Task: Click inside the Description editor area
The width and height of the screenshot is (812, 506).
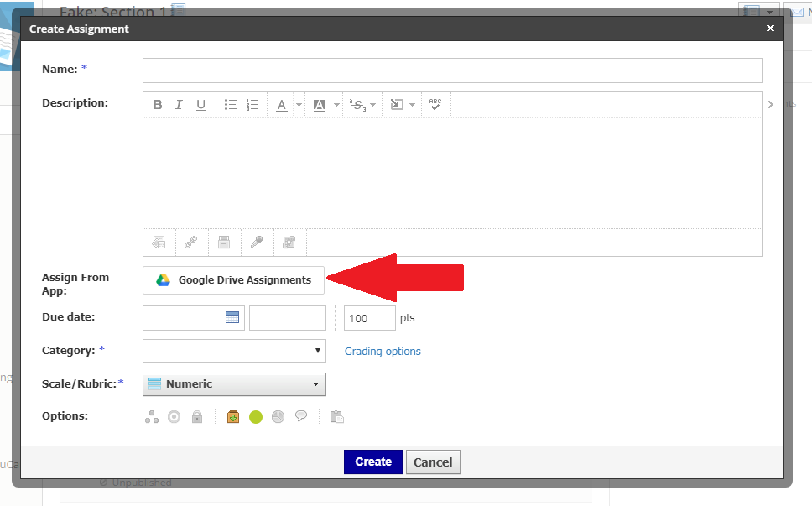Action: 452,173
